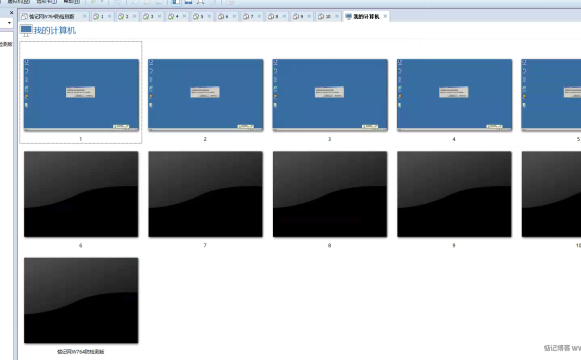Expand the dropdown in the left sidebar
The height and width of the screenshot is (360, 581).
click(x=9, y=23)
